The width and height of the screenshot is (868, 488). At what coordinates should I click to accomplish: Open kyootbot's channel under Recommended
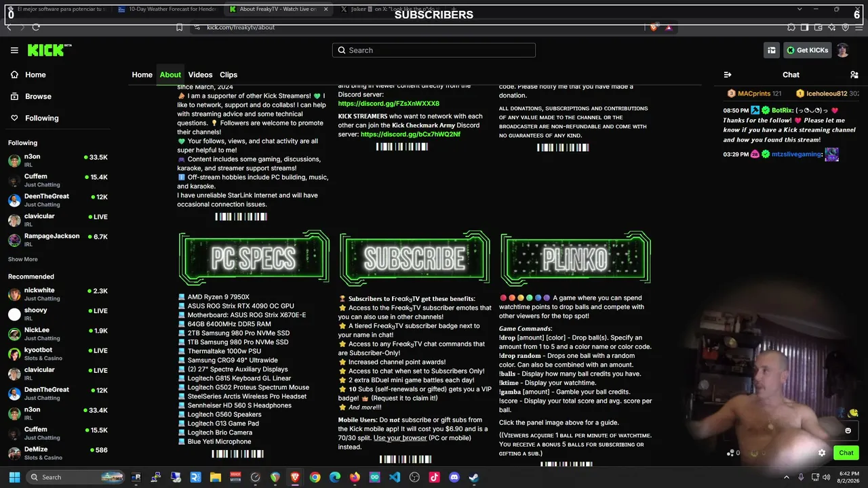[x=58, y=353]
